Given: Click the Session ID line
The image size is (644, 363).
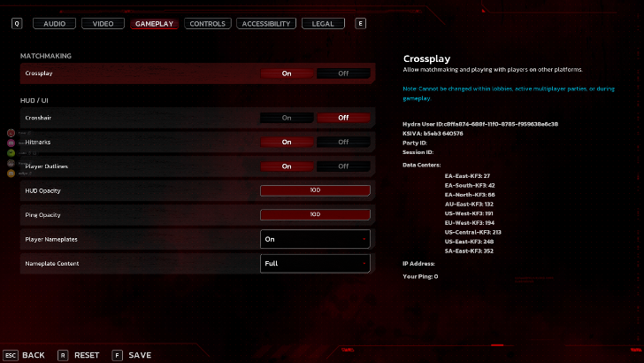Looking at the screenshot, I should click(418, 152).
